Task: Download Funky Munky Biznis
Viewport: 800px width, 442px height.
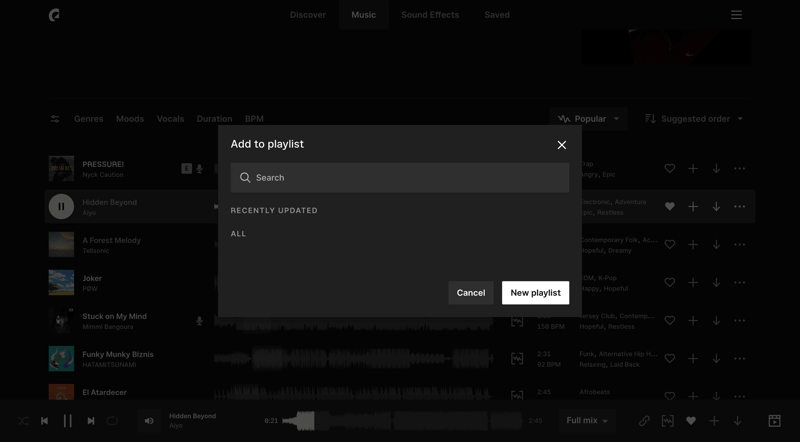Action: click(x=716, y=358)
